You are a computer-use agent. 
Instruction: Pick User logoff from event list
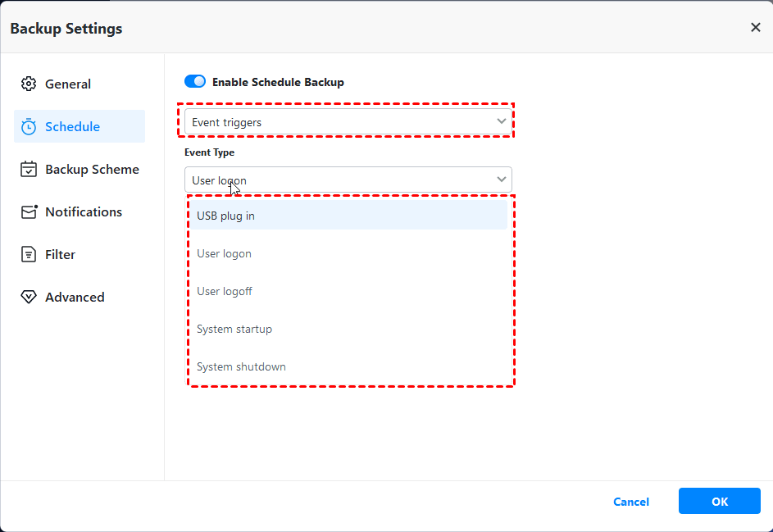[x=224, y=291]
